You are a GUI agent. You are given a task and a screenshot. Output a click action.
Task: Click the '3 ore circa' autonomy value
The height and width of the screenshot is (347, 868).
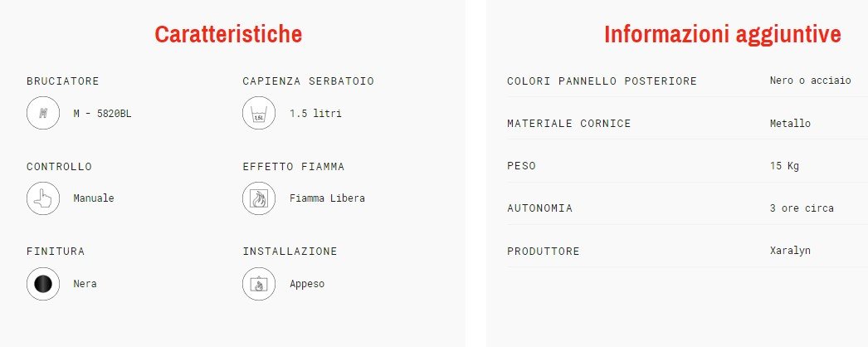[x=802, y=208]
